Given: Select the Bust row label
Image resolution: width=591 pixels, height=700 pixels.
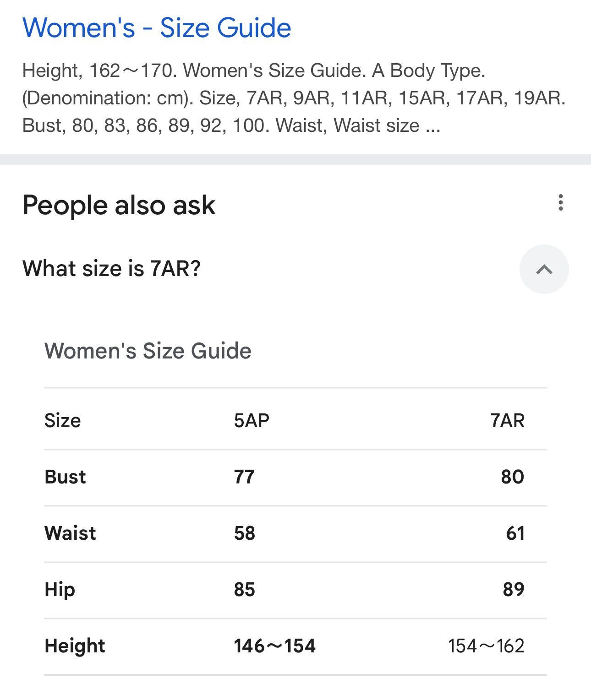Looking at the screenshot, I should 65,477.
